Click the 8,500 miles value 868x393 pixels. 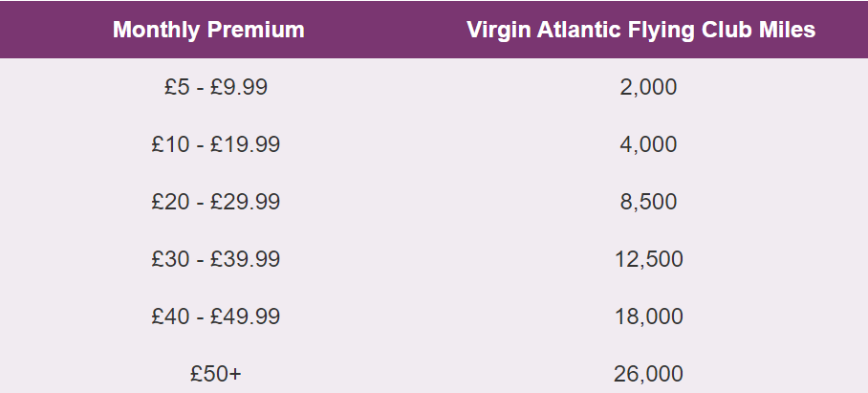648,202
